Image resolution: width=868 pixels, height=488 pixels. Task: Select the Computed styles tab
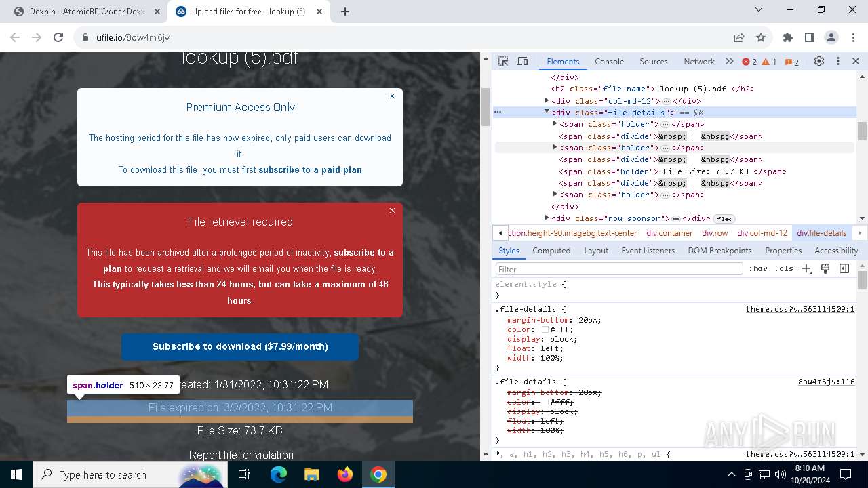point(551,250)
